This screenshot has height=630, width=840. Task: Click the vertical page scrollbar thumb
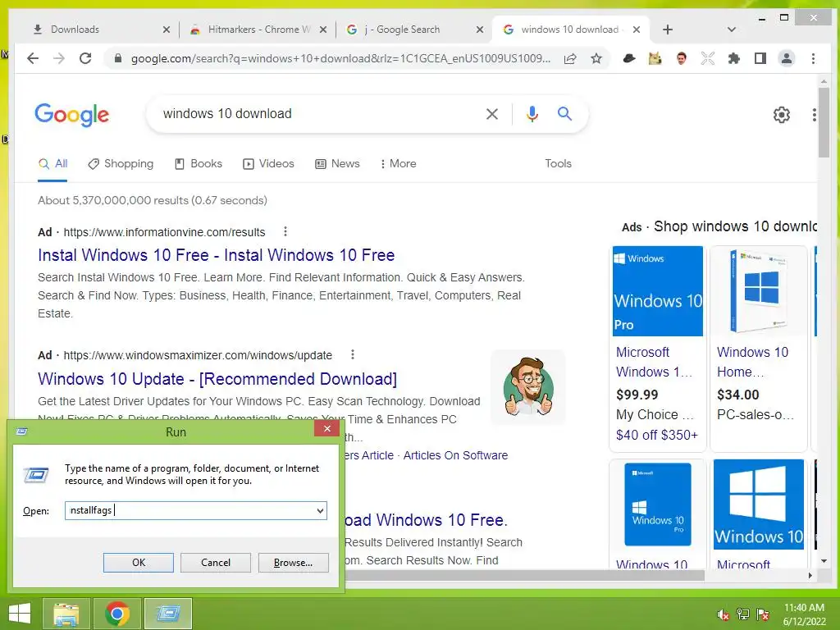point(824,122)
